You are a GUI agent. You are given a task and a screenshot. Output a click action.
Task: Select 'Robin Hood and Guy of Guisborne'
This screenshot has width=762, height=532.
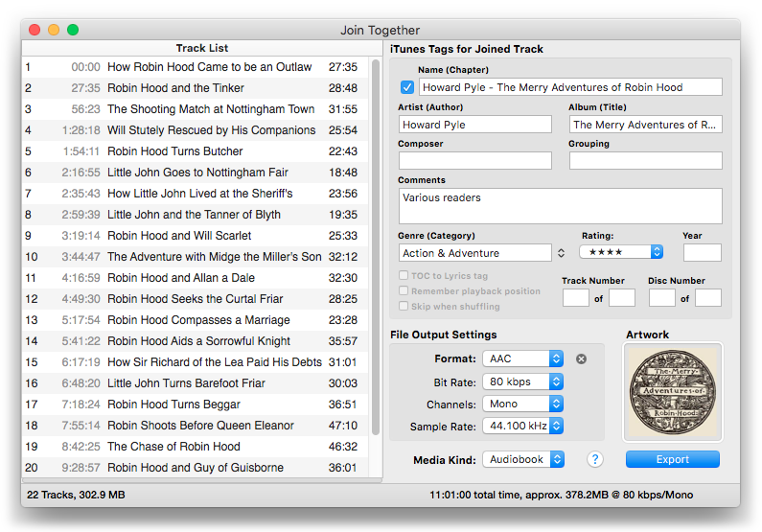tap(195, 468)
